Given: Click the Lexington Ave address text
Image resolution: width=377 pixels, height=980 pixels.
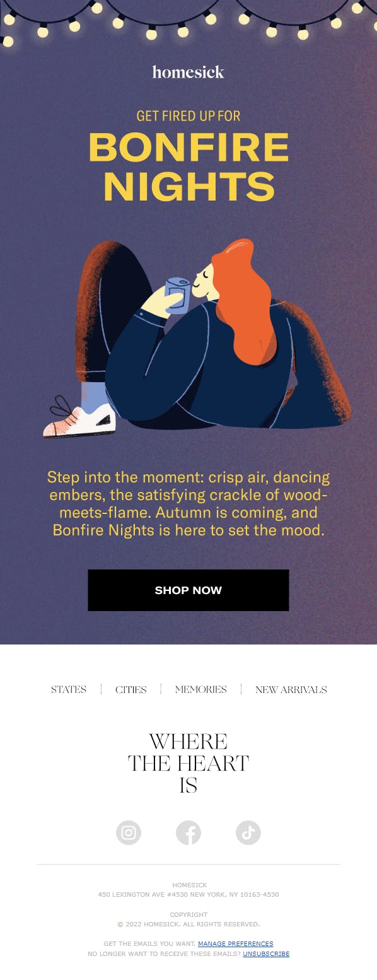Looking at the screenshot, I should [x=188, y=894].
